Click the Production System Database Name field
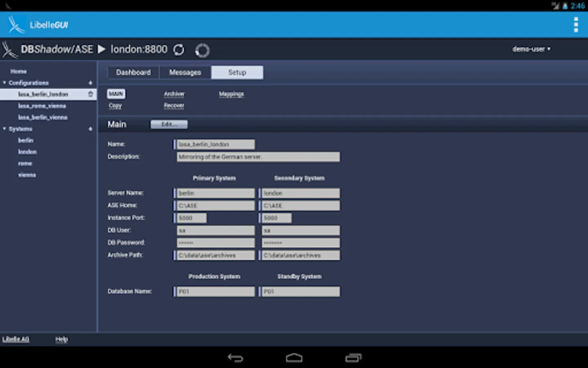The image size is (588, 368). click(x=216, y=292)
